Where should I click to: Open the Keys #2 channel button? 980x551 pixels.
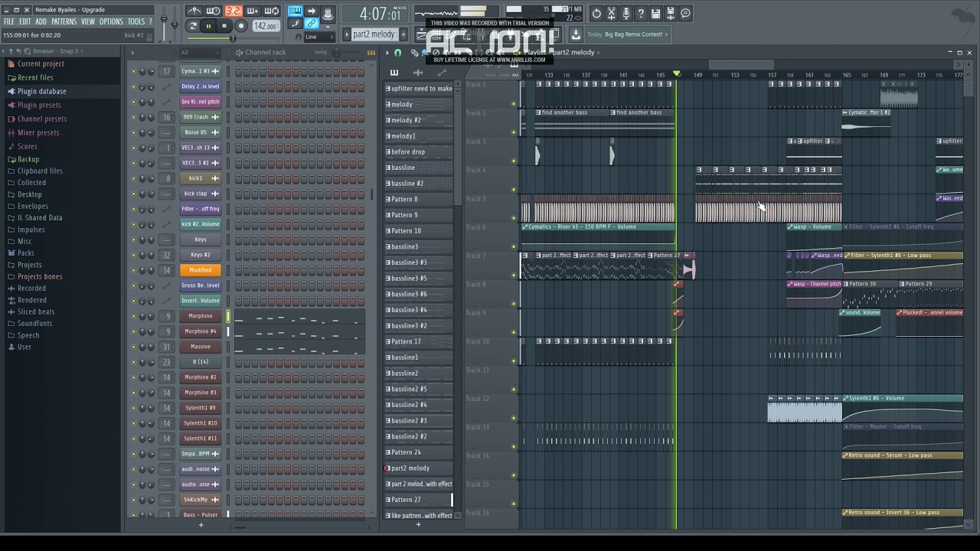(x=201, y=255)
